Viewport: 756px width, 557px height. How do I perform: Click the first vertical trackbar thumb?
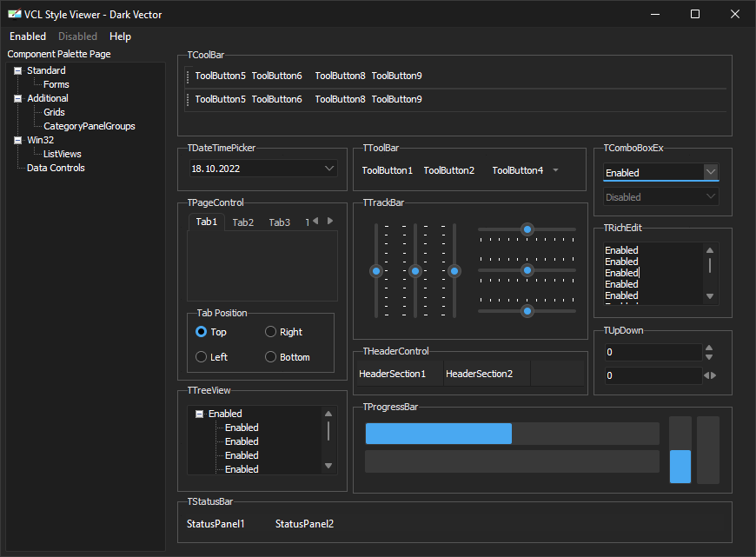tap(376, 271)
